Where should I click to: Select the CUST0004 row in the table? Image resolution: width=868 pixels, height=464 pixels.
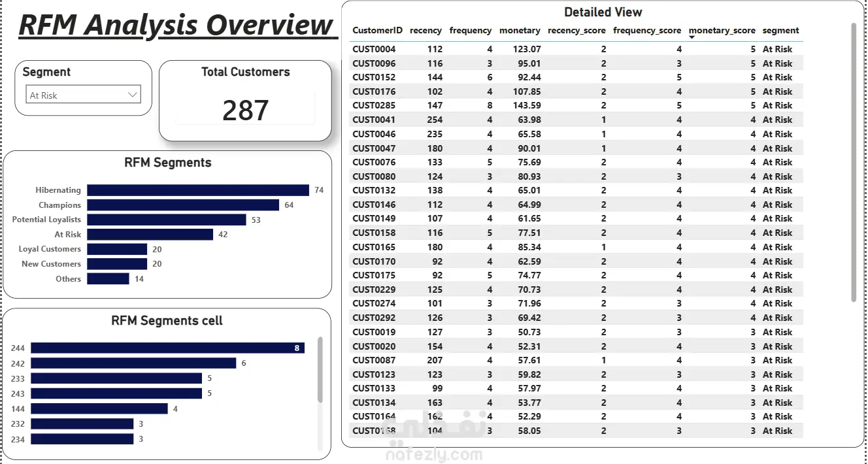point(576,49)
